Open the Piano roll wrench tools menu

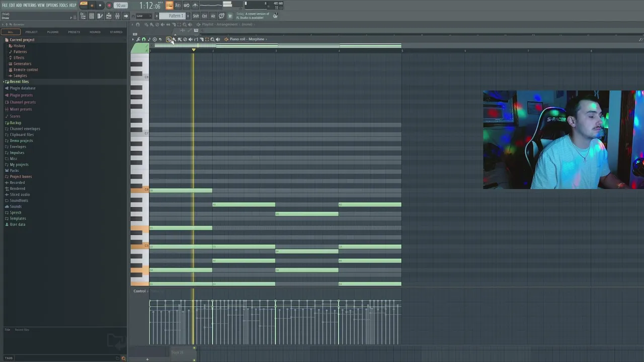pos(138,39)
